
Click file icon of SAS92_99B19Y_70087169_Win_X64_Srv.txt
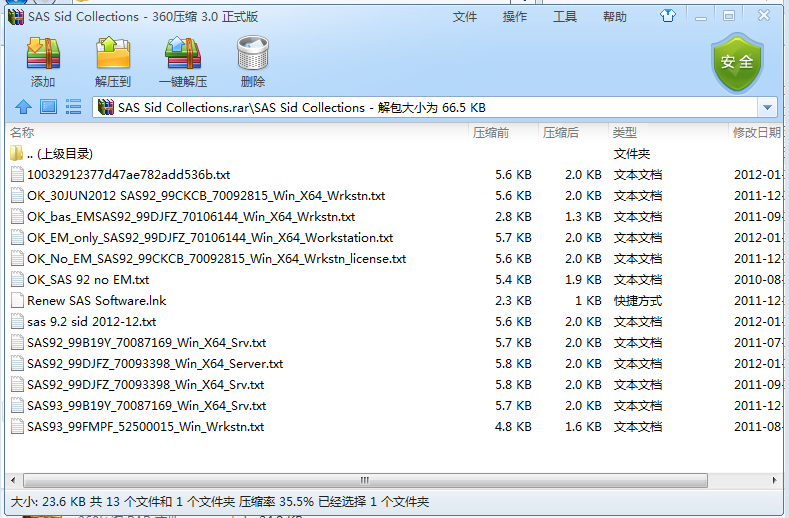coord(18,342)
